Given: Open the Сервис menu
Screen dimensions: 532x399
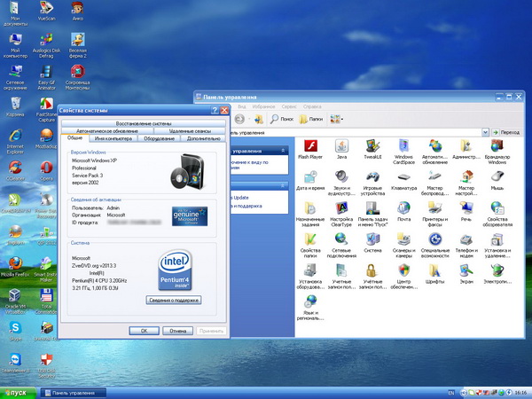Looking at the screenshot, I should 289,106.
